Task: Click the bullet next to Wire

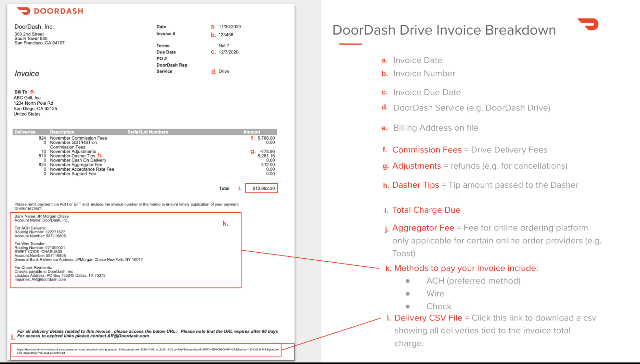Action: pos(408,294)
